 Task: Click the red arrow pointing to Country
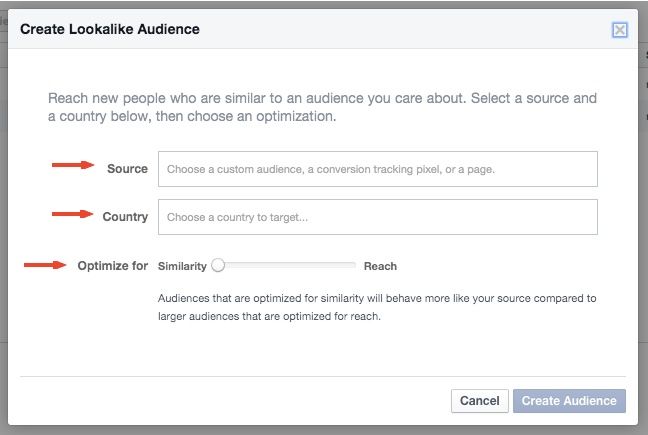[x=73, y=213]
